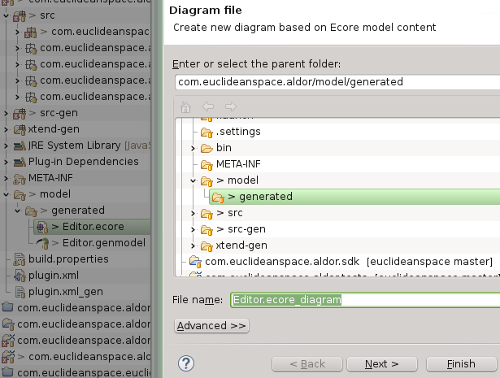500x378 pixels.
Task: Click the Back arrow icon in the folder browser
Action: [208, 107]
